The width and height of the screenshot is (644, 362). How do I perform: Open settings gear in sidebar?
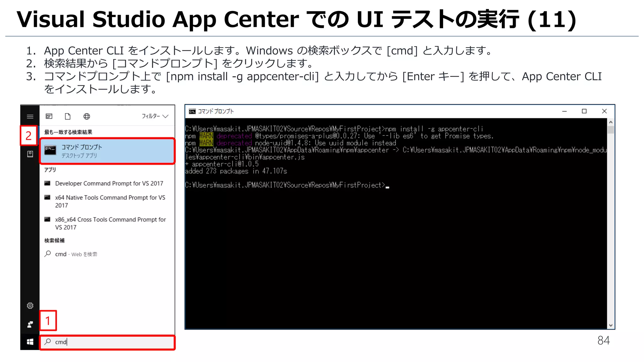click(30, 305)
